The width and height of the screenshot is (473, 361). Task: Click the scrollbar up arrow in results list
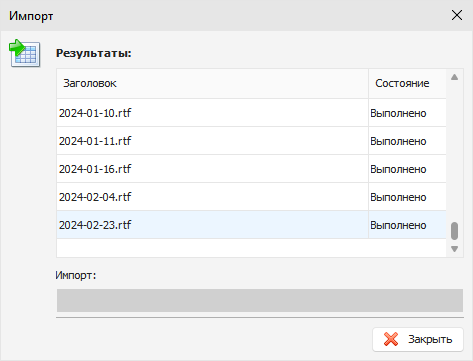pos(454,77)
